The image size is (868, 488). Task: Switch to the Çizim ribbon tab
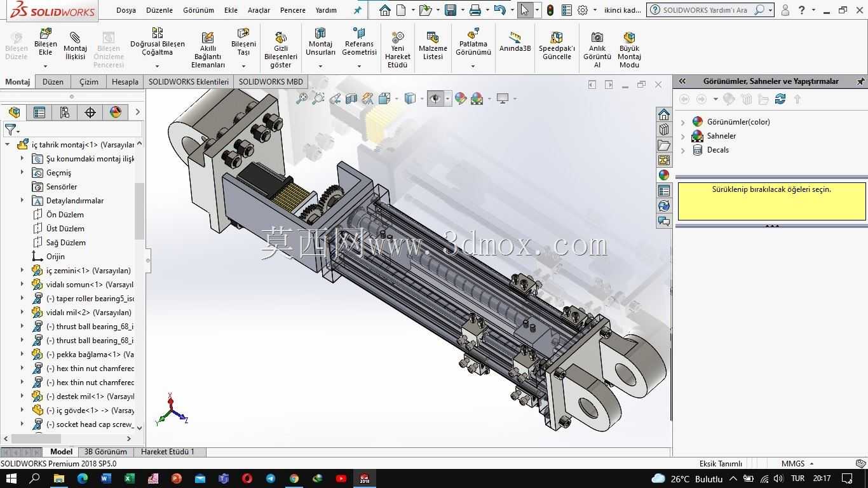coord(89,81)
